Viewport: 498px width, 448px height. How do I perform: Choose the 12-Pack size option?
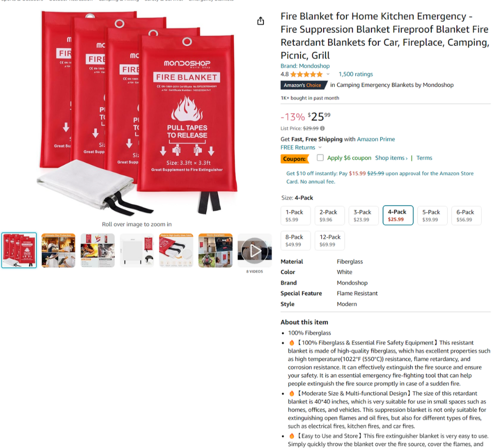(x=330, y=240)
